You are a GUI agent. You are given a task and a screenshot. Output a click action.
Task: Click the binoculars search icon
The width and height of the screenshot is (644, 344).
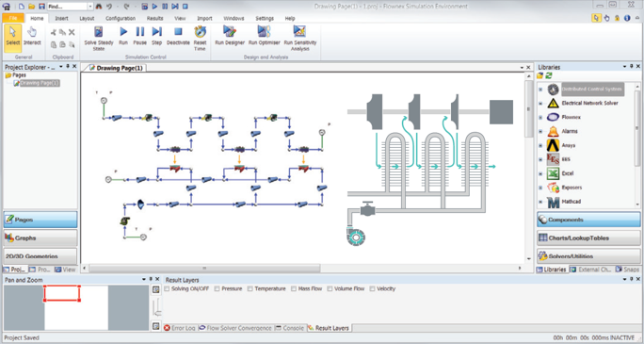coord(99,7)
